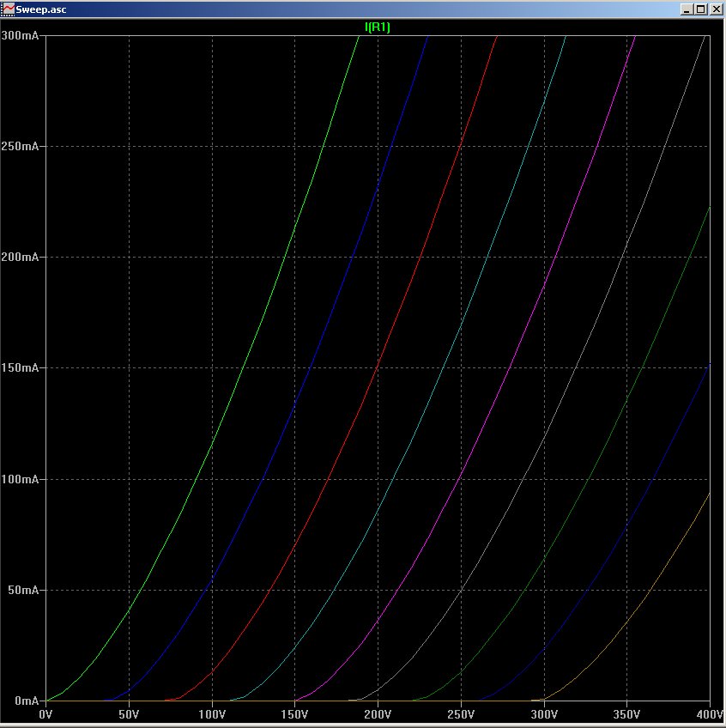The image size is (726, 728).
Task: Click the 250V axis tick label
Action: tap(461, 714)
